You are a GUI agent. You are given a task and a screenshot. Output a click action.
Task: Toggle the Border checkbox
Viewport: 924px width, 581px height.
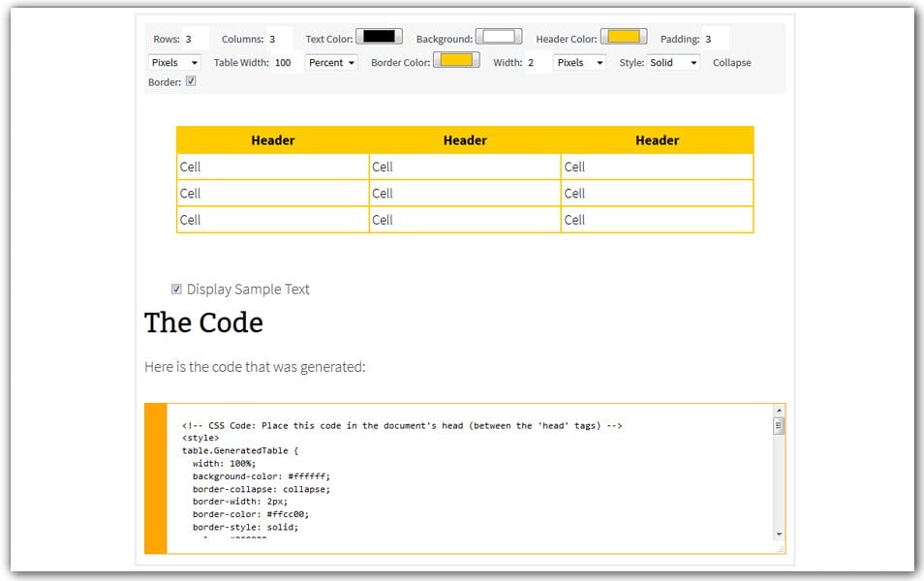coord(189,82)
